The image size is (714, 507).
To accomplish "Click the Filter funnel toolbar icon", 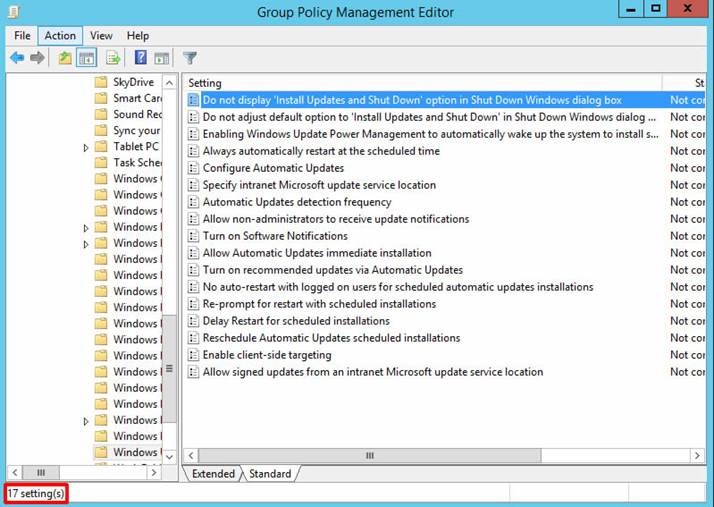I will click(x=190, y=58).
